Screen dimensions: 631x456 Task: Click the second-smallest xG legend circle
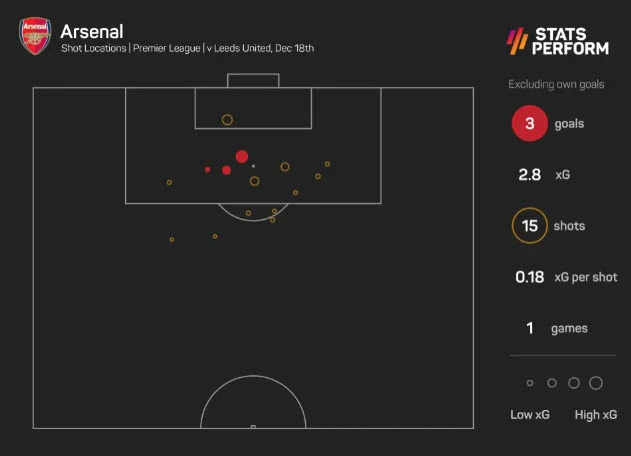(551, 383)
